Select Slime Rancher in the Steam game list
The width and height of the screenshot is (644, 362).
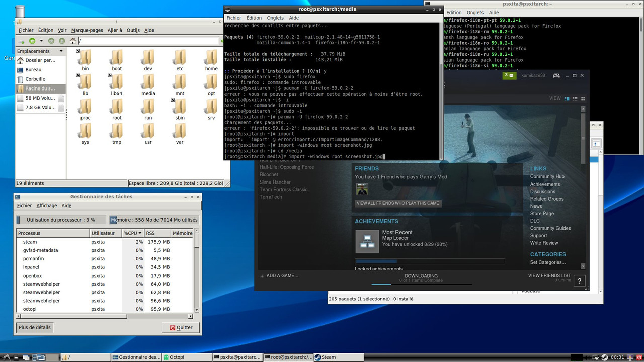pyautogui.click(x=275, y=182)
